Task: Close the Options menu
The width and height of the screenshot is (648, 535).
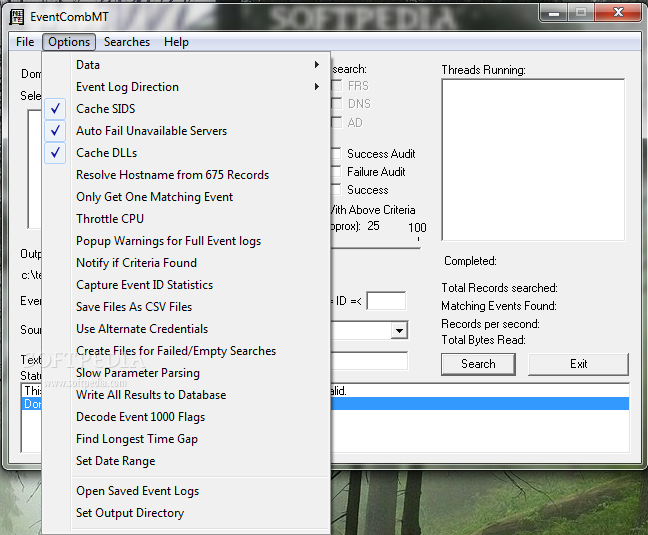Action: tap(69, 42)
